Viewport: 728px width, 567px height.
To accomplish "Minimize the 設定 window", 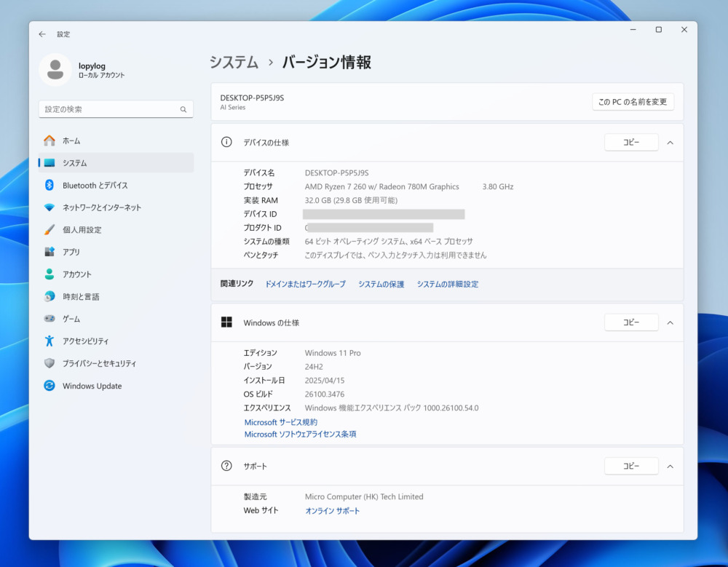I will 633,30.
